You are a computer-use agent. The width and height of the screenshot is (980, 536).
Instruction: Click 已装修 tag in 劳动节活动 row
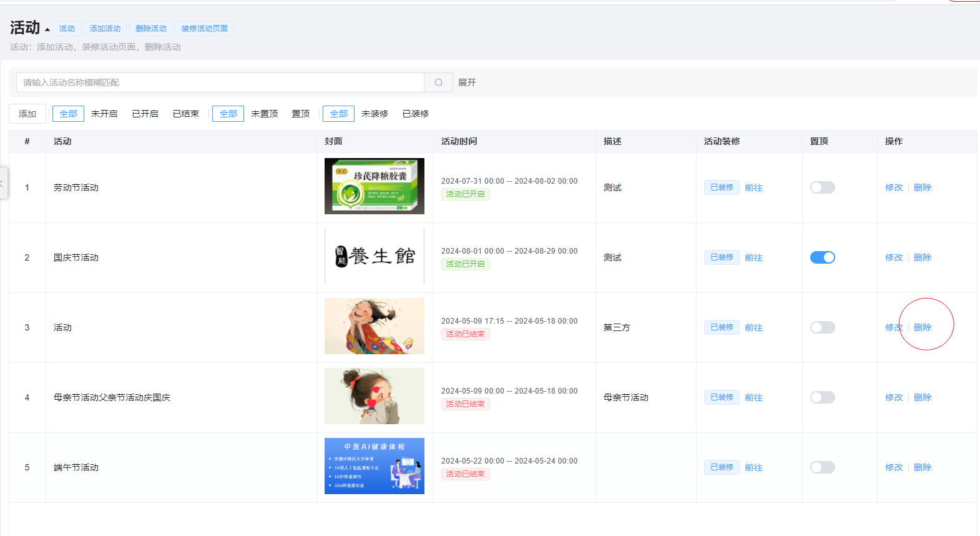point(722,187)
